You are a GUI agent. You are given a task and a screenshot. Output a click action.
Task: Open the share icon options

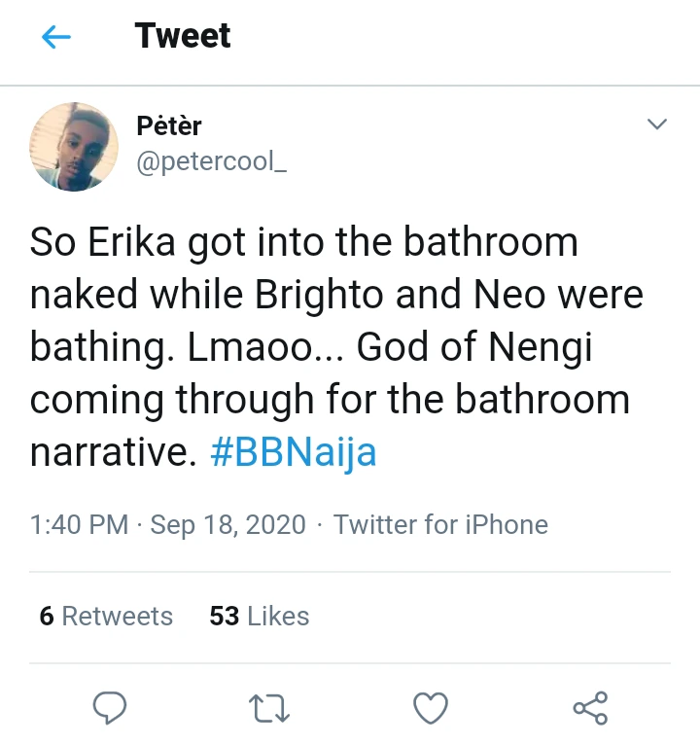[590, 708]
